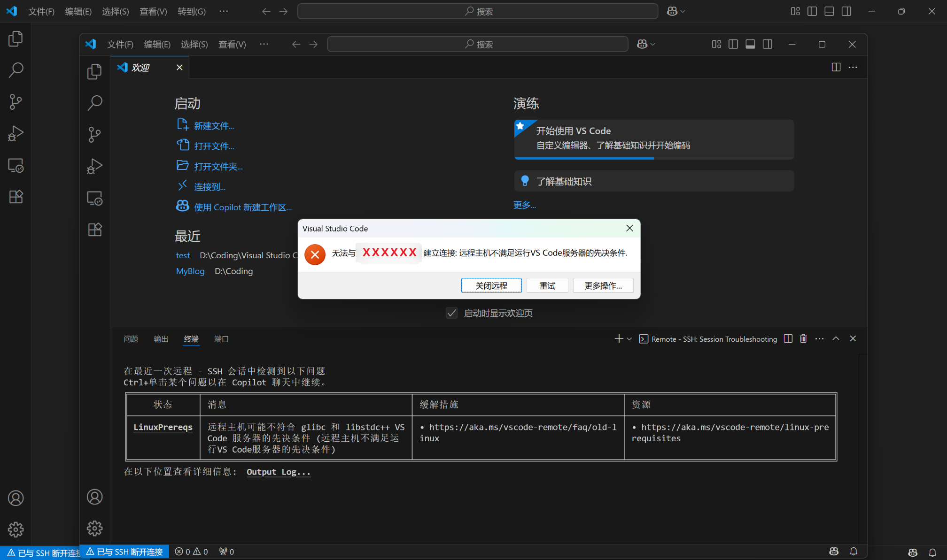
Task: Split the terminal panel
Action: click(788, 339)
